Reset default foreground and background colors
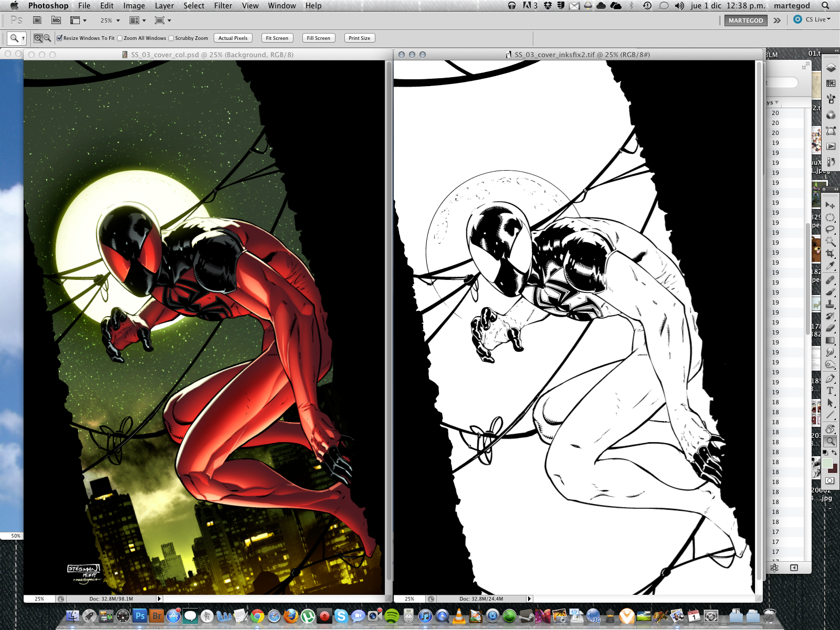The height and width of the screenshot is (630, 840). [x=825, y=453]
